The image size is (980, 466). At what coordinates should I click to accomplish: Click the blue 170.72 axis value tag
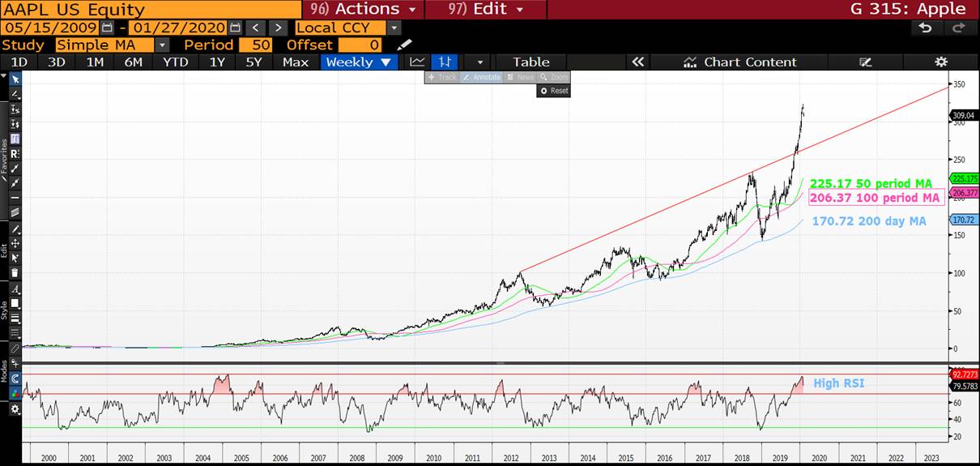click(963, 220)
